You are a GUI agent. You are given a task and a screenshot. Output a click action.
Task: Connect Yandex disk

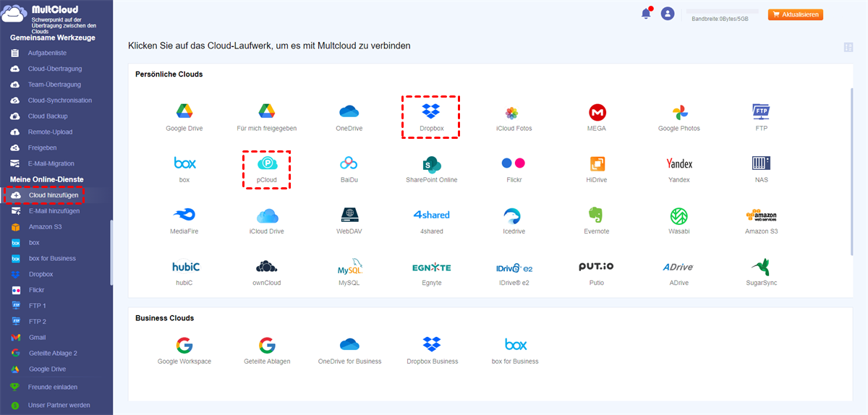[679, 170]
